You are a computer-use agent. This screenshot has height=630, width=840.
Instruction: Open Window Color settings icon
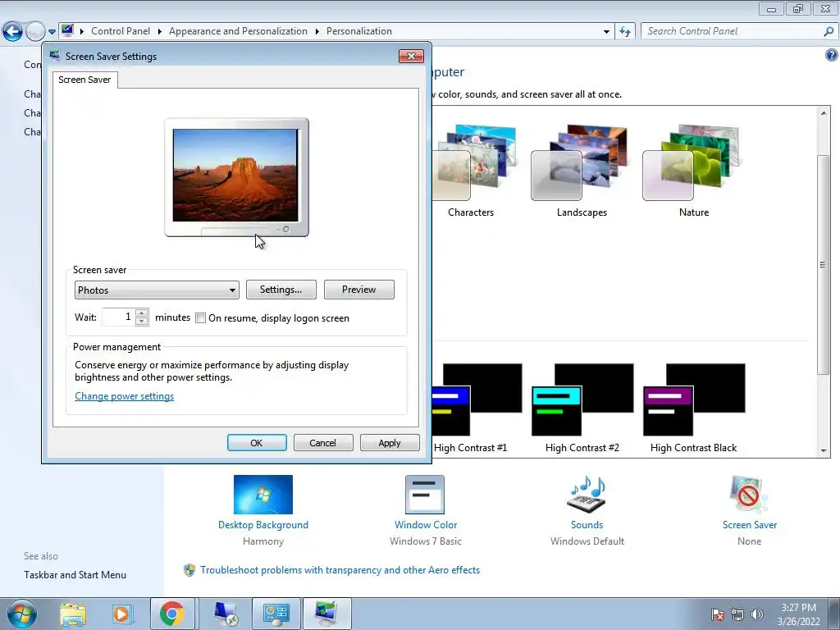point(425,495)
